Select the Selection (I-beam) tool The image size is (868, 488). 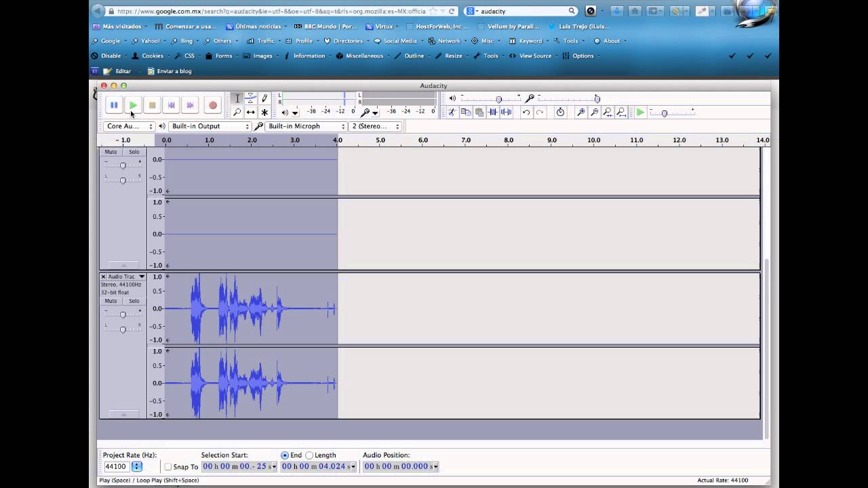[237, 98]
